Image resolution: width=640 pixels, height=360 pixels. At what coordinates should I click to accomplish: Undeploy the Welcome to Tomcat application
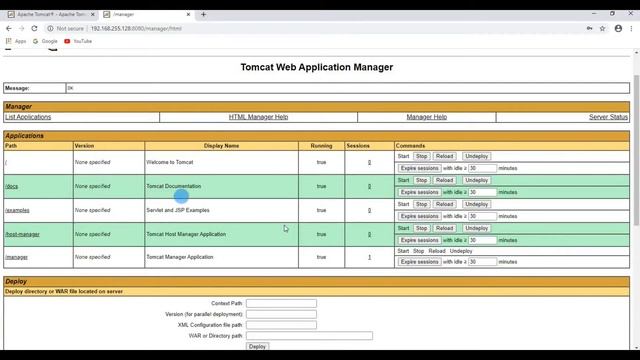476,156
